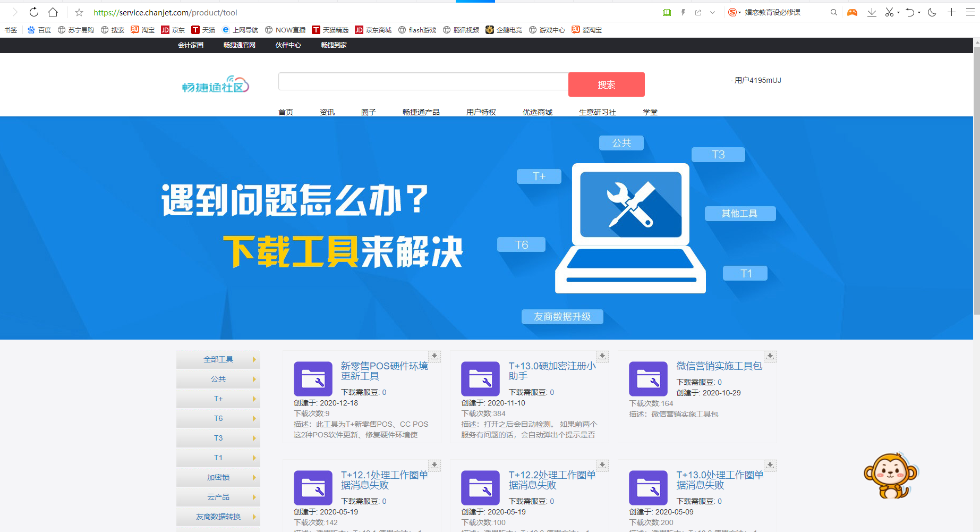The width and height of the screenshot is (980, 532).
Task: Expand the T+ sidebar category
Action: (218, 399)
